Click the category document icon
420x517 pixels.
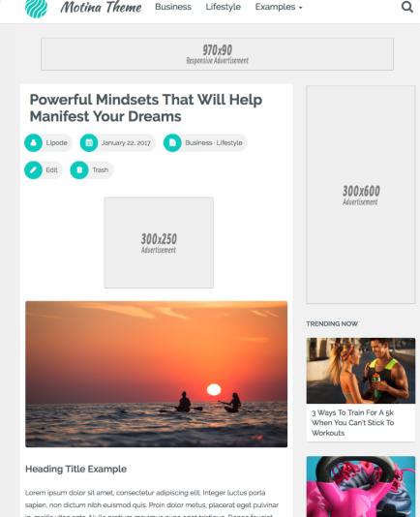(x=172, y=142)
